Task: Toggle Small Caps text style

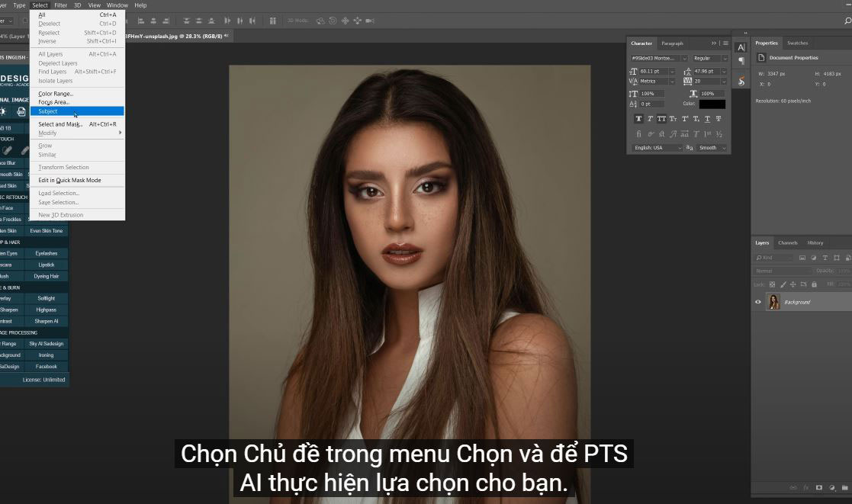Action: coord(673,119)
